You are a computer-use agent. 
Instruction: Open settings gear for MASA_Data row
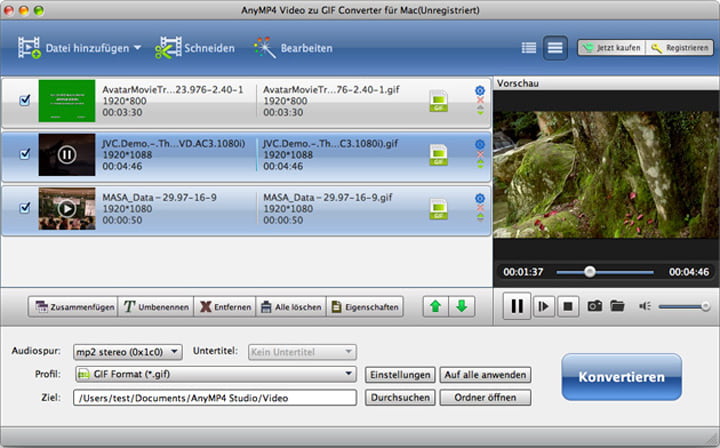480,198
